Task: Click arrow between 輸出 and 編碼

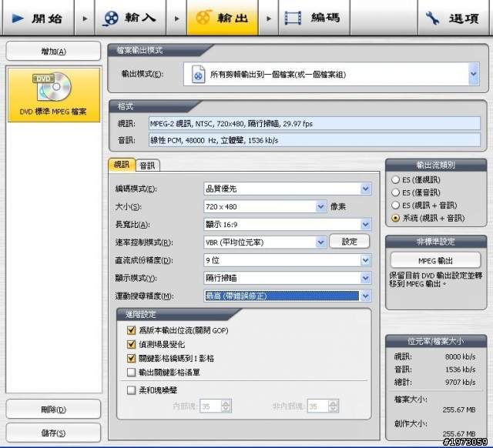Action: (269, 18)
